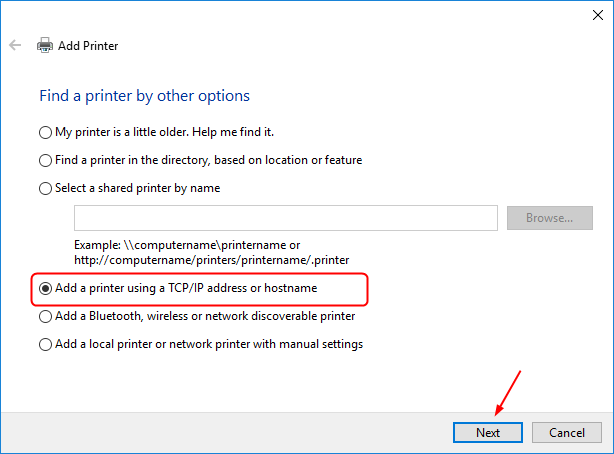Select the TCP/IP address or hostname radio button
The width and height of the screenshot is (614, 454).
click(x=45, y=288)
